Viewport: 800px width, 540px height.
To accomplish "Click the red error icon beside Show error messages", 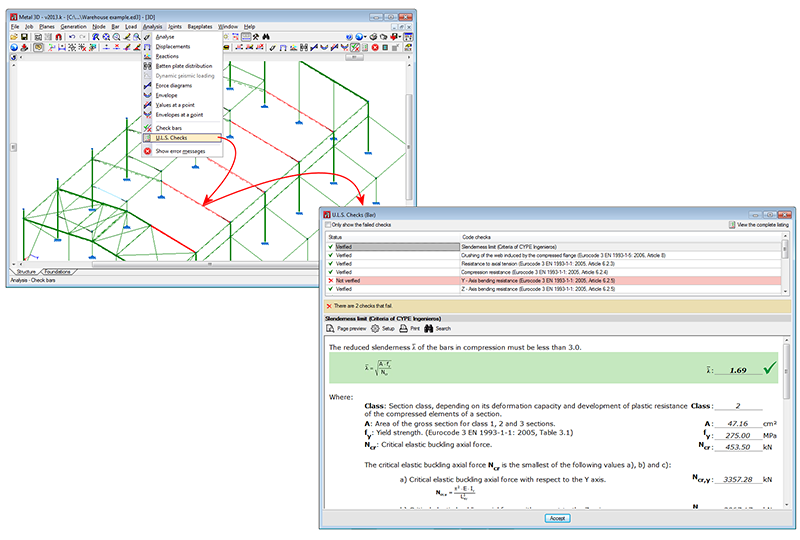I will pos(147,151).
